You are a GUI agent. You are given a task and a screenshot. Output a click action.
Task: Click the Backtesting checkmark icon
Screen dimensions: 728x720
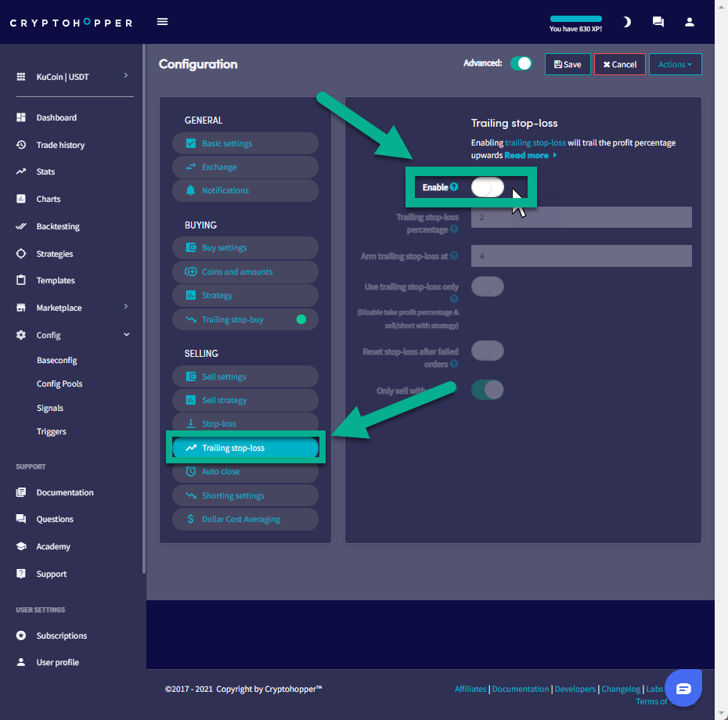point(21,226)
